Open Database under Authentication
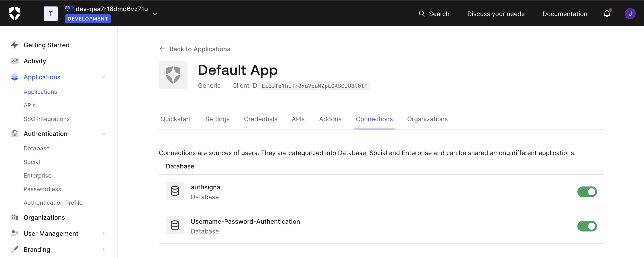This screenshot has height=258, width=644. point(37,148)
